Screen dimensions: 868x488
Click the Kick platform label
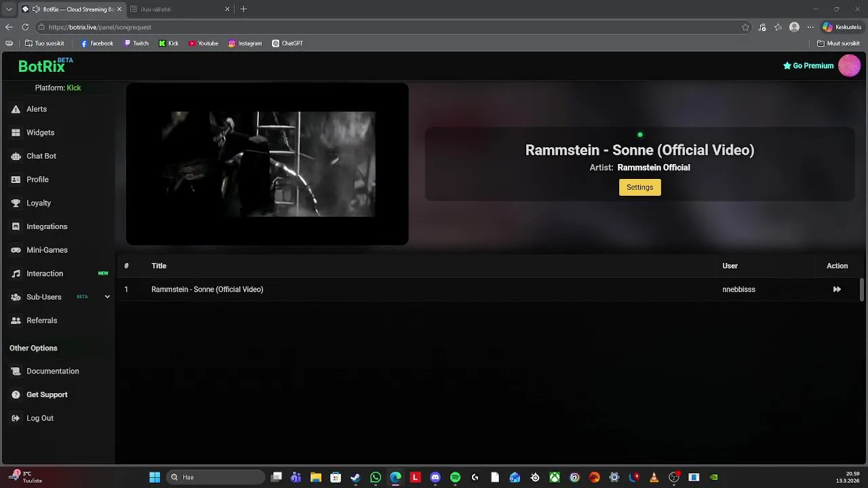pyautogui.click(x=73, y=88)
